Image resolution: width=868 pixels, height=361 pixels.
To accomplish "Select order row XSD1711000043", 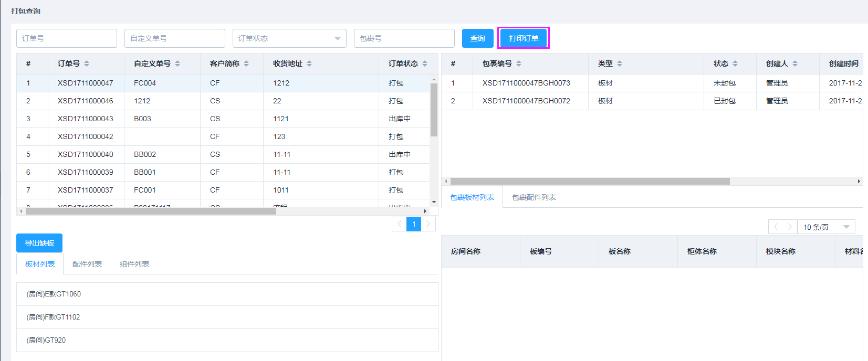I will click(x=86, y=119).
